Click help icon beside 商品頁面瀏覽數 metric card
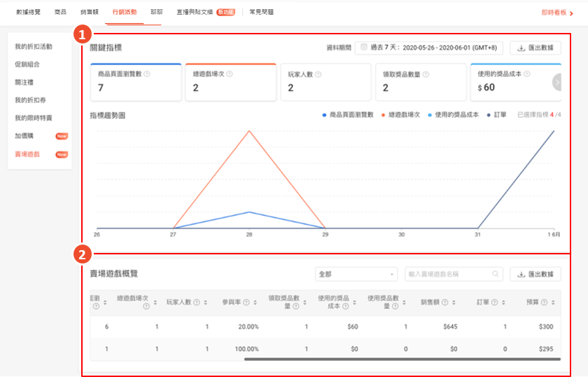The width and height of the screenshot is (588, 377). 147,73
